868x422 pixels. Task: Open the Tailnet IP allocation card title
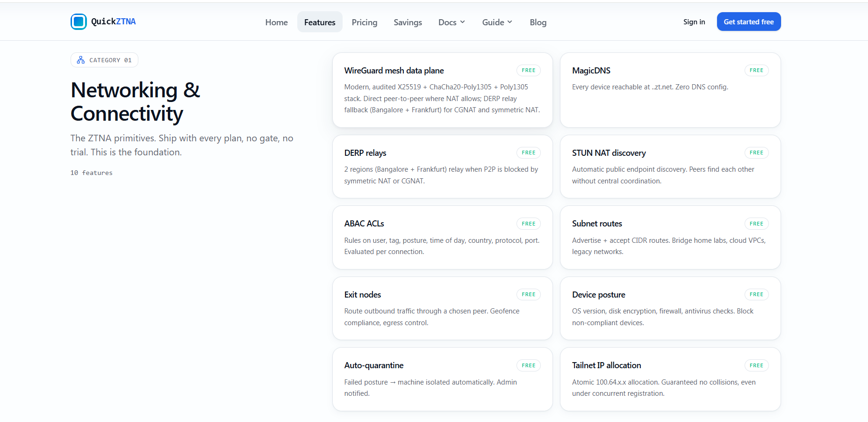[607, 365]
